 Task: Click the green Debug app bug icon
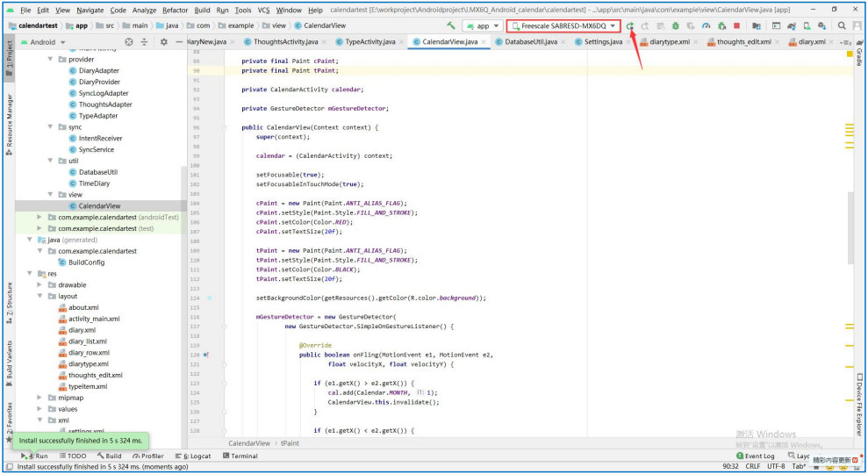point(676,25)
